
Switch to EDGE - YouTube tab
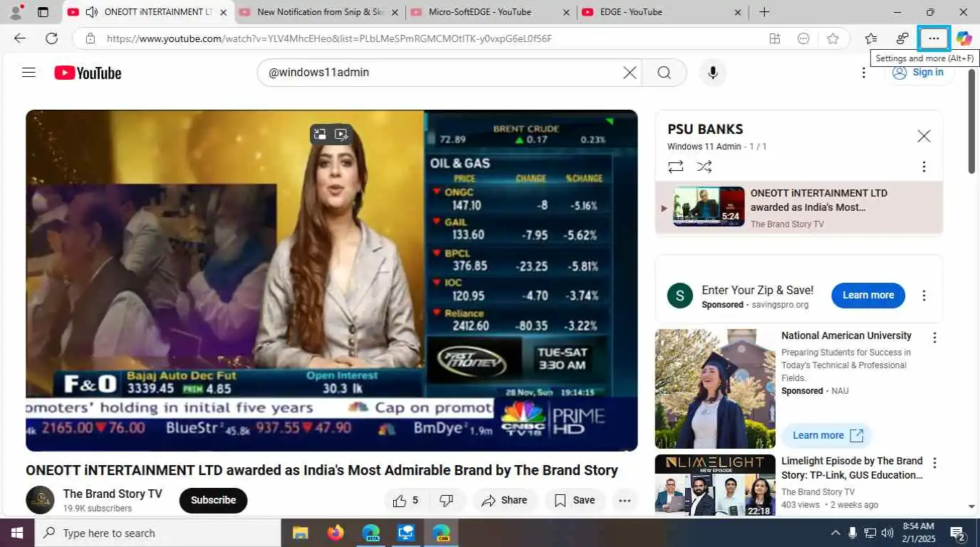pyautogui.click(x=662, y=12)
